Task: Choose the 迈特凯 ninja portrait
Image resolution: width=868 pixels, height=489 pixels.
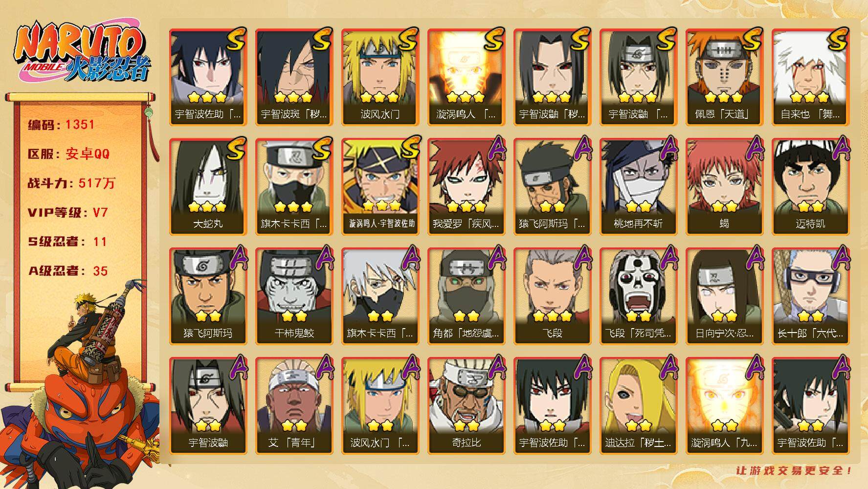Action: (x=810, y=186)
